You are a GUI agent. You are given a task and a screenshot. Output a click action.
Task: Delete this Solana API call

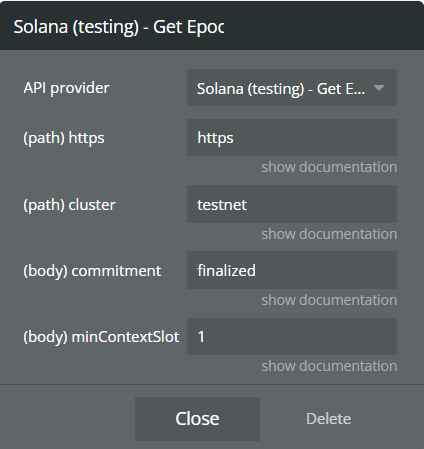click(329, 419)
